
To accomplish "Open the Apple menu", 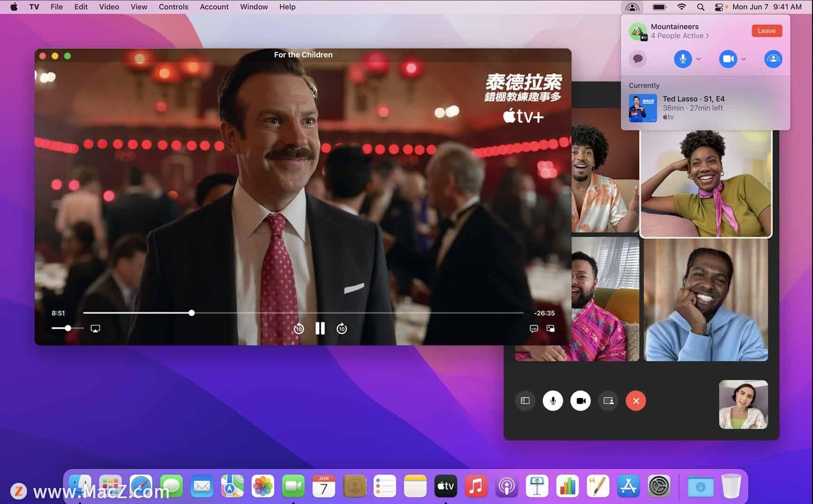I will pos(14,7).
